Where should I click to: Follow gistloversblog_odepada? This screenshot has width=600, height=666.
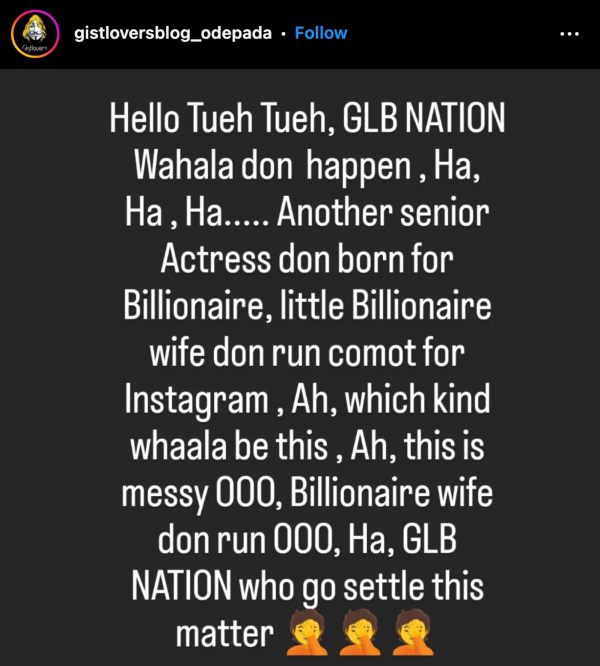(x=321, y=33)
